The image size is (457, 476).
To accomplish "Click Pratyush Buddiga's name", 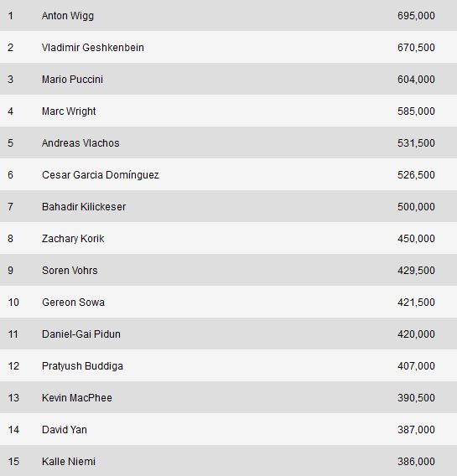I will [82, 366].
